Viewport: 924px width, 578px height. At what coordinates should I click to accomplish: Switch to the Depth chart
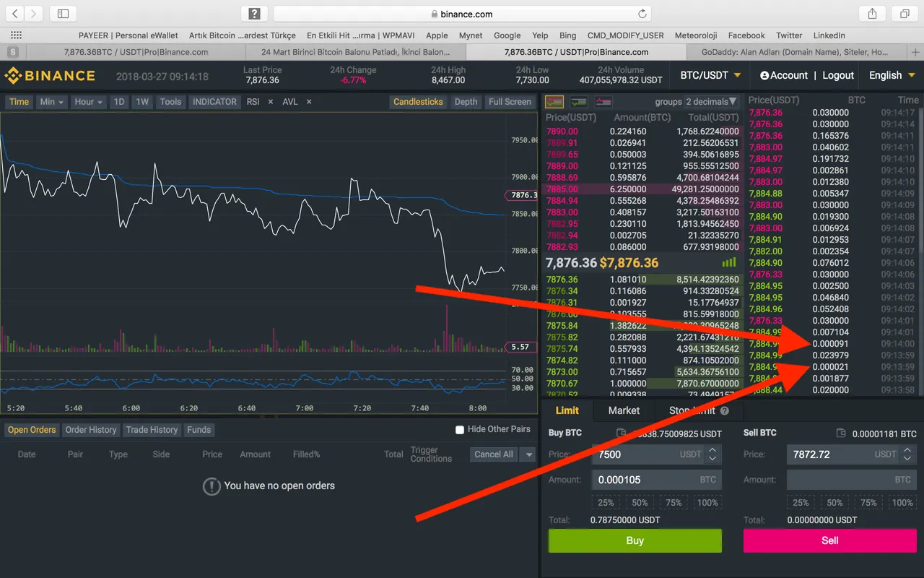(x=466, y=102)
